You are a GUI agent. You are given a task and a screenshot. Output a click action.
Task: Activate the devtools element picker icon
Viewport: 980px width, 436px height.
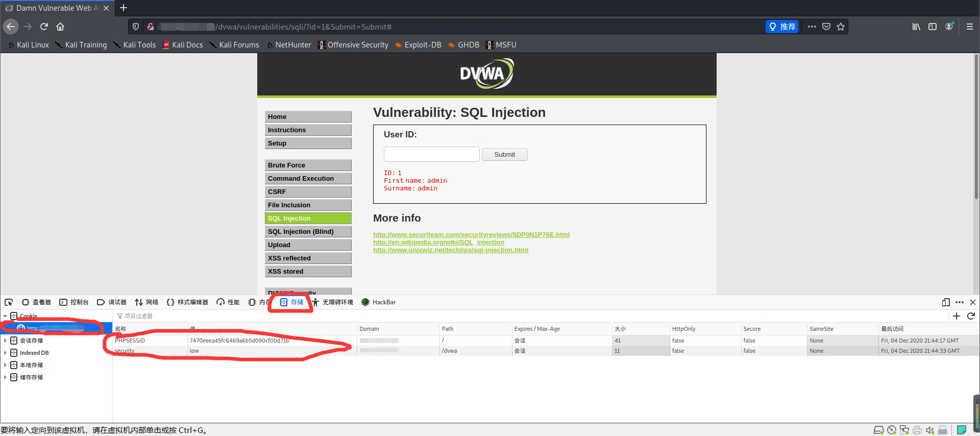click(x=9, y=302)
